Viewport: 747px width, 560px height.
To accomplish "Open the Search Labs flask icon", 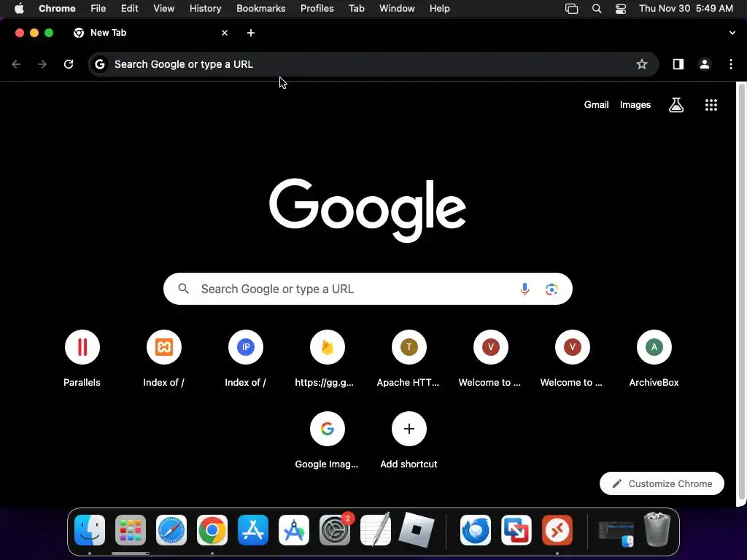I will (676, 105).
